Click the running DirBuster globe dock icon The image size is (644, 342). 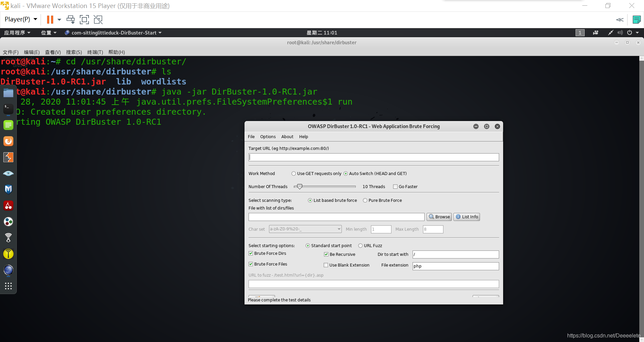[x=8, y=270]
